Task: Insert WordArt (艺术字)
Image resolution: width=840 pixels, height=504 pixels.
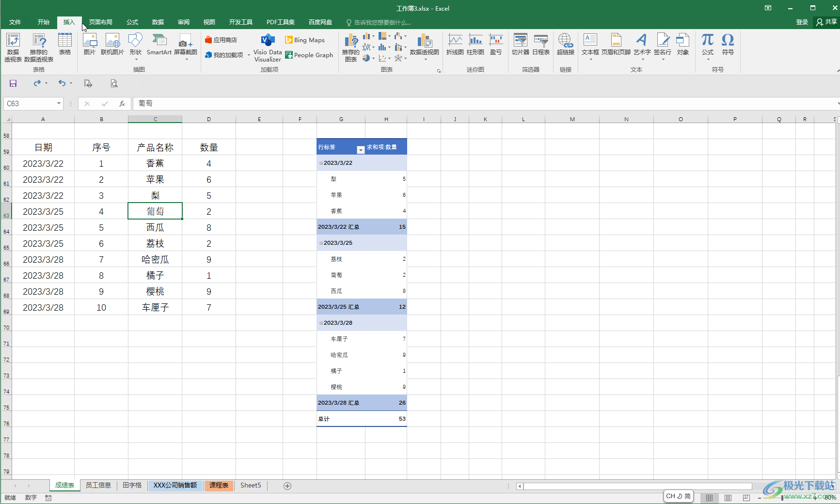Action: coord(642,47)
